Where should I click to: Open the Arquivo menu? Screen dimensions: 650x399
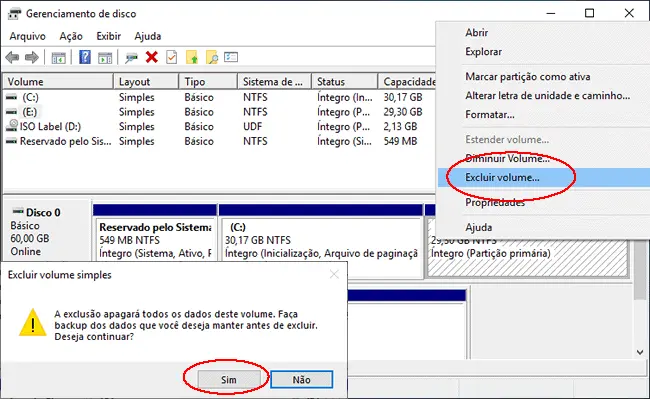coord(27,36)
